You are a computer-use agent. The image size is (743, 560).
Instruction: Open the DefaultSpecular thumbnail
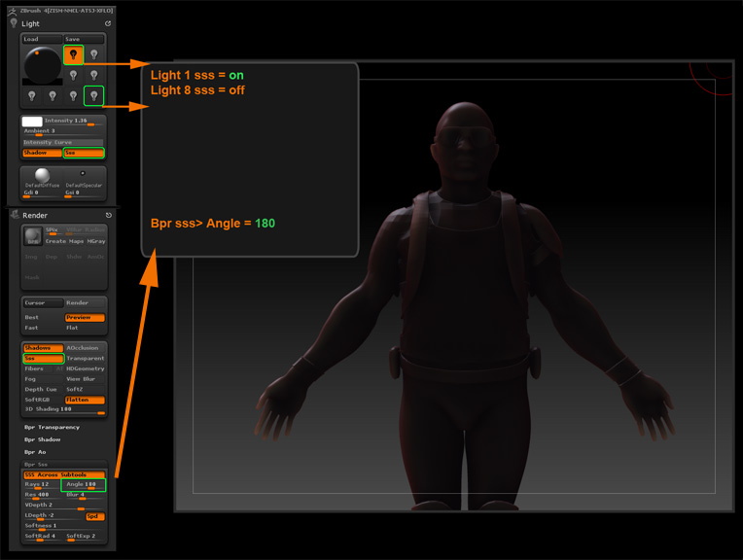pos(83,173)
